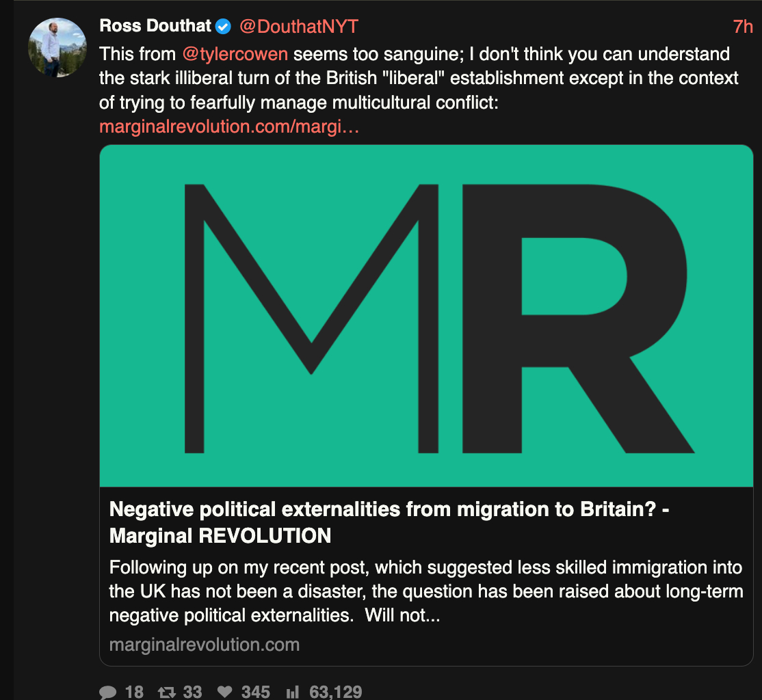Click the like count of 345

click(255, 692)
